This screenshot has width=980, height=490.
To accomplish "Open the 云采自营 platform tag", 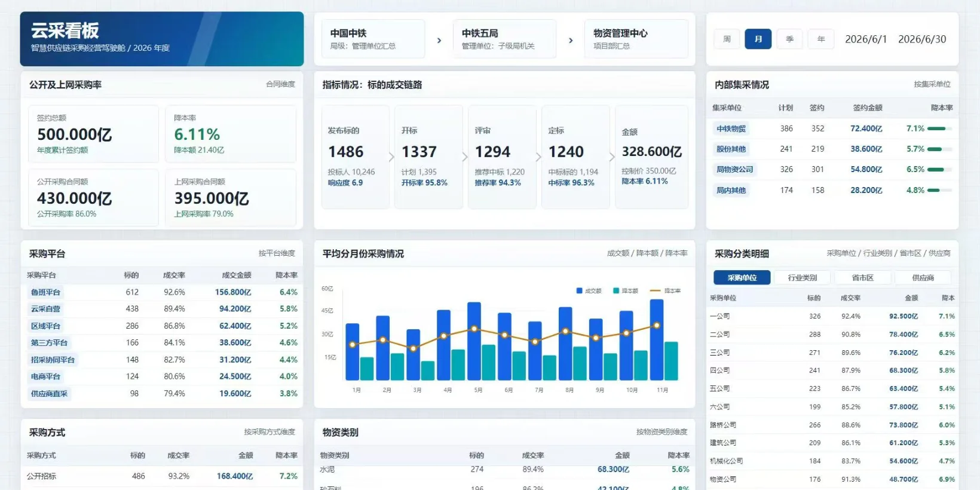I will (45, 309).
